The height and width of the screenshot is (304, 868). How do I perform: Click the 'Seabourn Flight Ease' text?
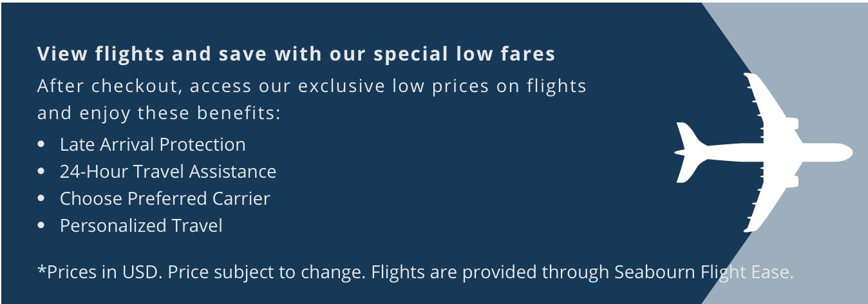tap(703, 272)
